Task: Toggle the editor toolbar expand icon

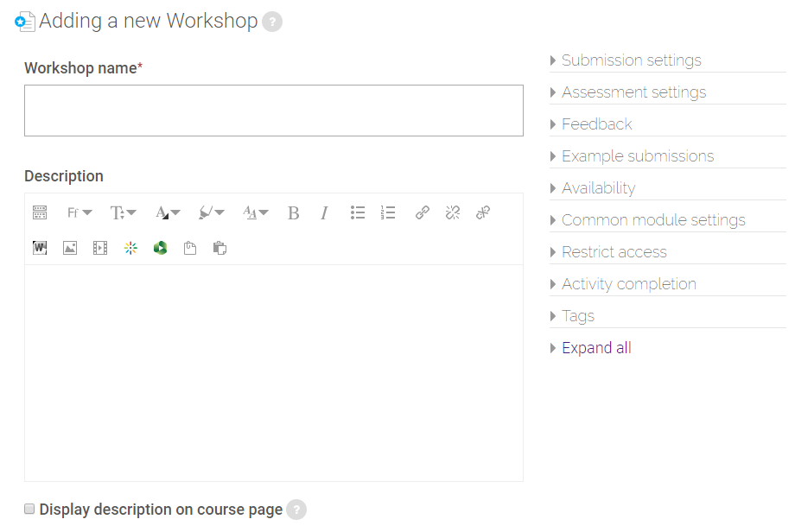Action: pyautogui.click(x=40, y=212)
